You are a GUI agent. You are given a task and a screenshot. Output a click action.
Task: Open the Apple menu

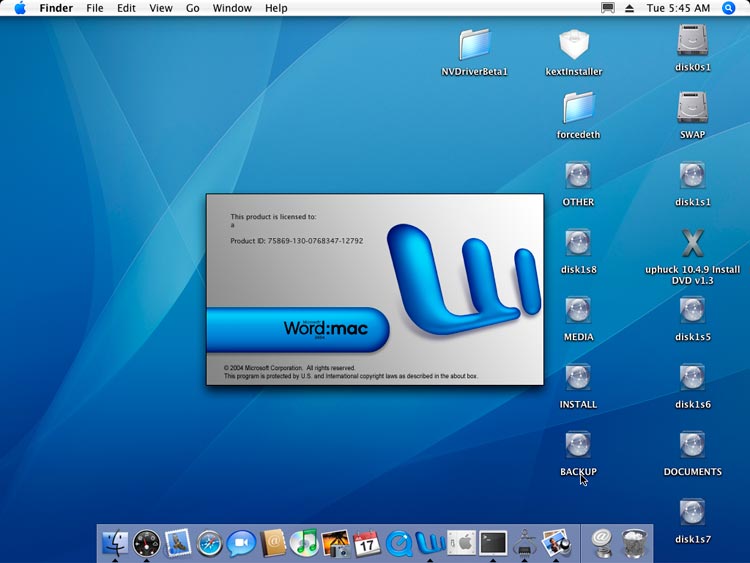[20, 8]
